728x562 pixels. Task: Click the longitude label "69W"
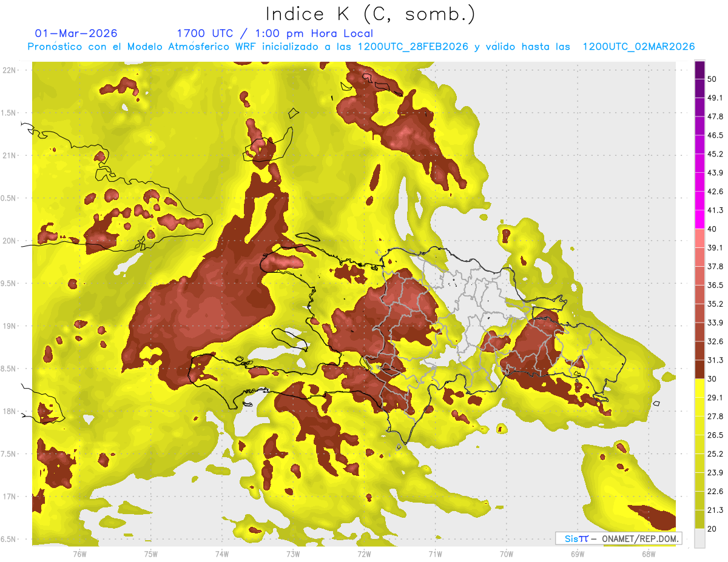click(x=578, y=554)
